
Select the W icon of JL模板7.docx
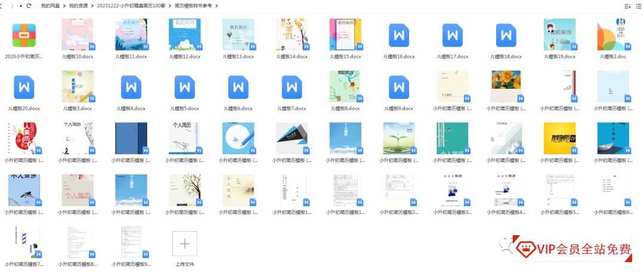pyautogui.click(x=292, y=87)
